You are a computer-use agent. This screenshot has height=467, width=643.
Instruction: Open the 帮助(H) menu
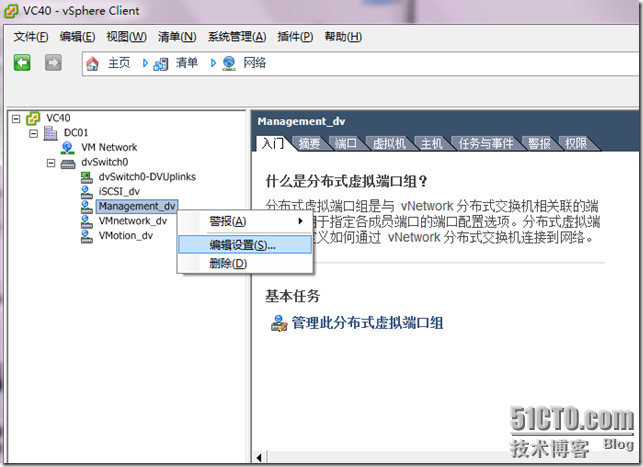coord(343,36)
